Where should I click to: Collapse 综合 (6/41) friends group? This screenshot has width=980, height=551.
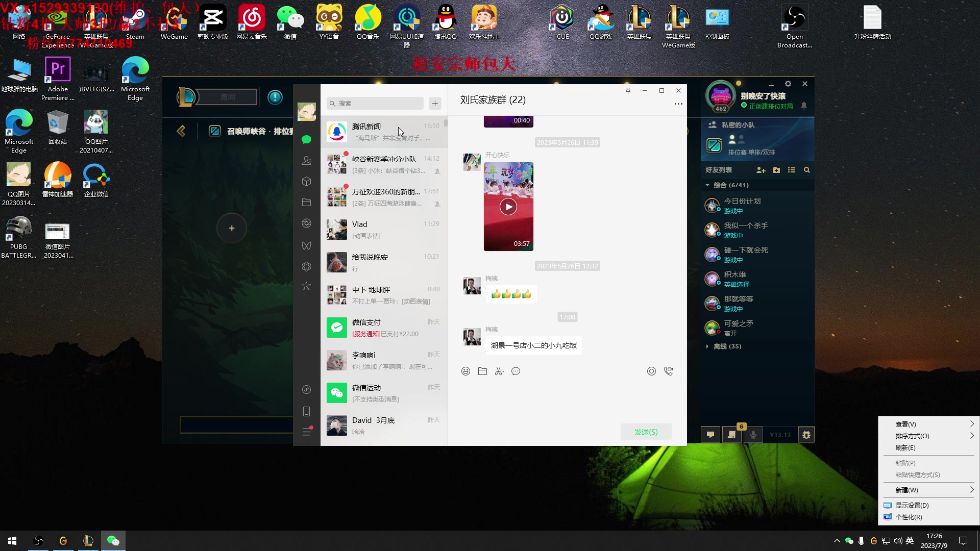(x=757, y=185)
